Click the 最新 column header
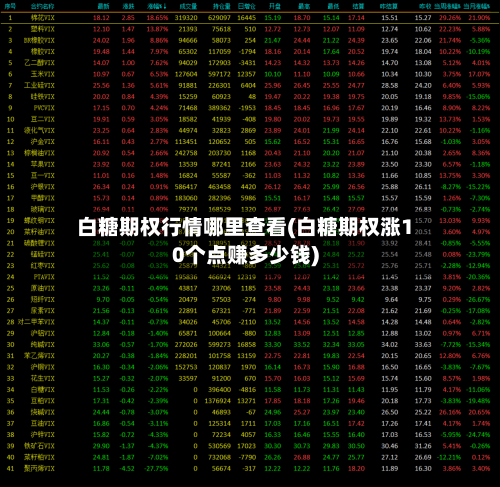The image size is (500, 487). tap(104, 6)
